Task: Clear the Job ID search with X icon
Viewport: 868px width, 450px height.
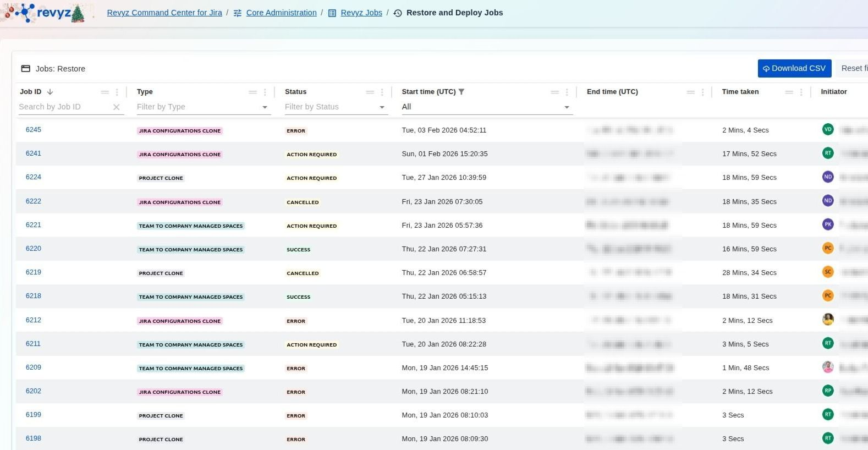Action: coord(116,107)
